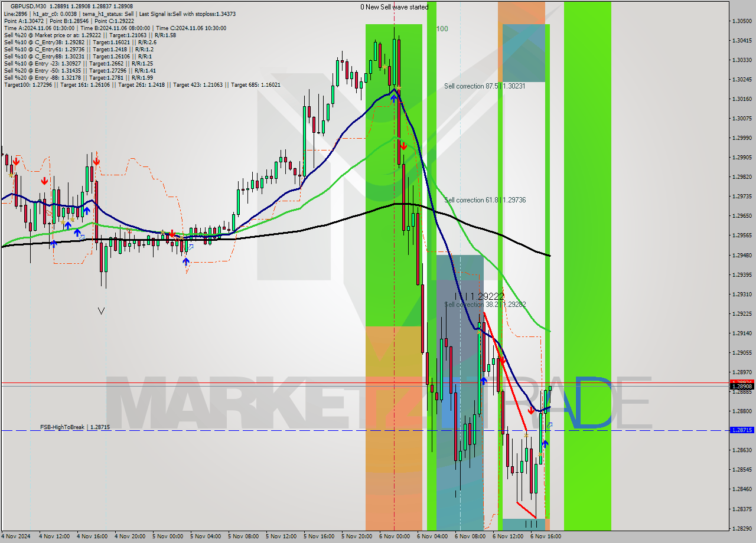Click price axis value 1.28375
Image resolution: width=756 pixels, height=543 pixels.
[x=742, y=509]
